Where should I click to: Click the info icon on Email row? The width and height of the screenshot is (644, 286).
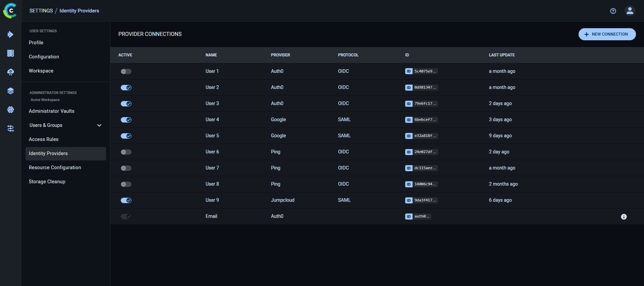pos(624,217)
